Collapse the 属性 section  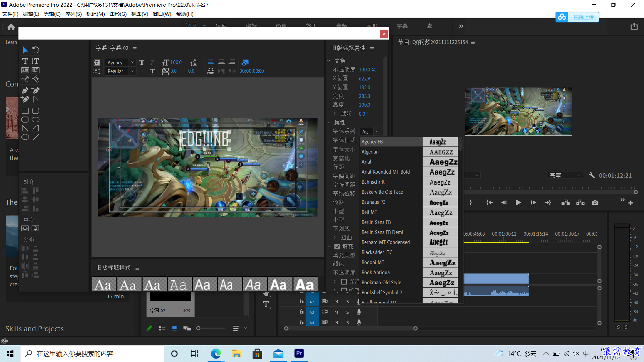pyautogui.click(x=329, y=122)
